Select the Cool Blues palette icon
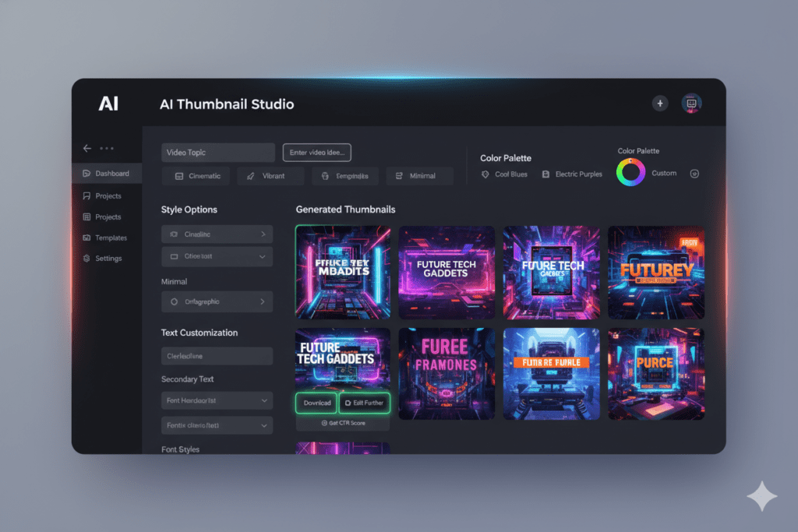 click(486, 174)
